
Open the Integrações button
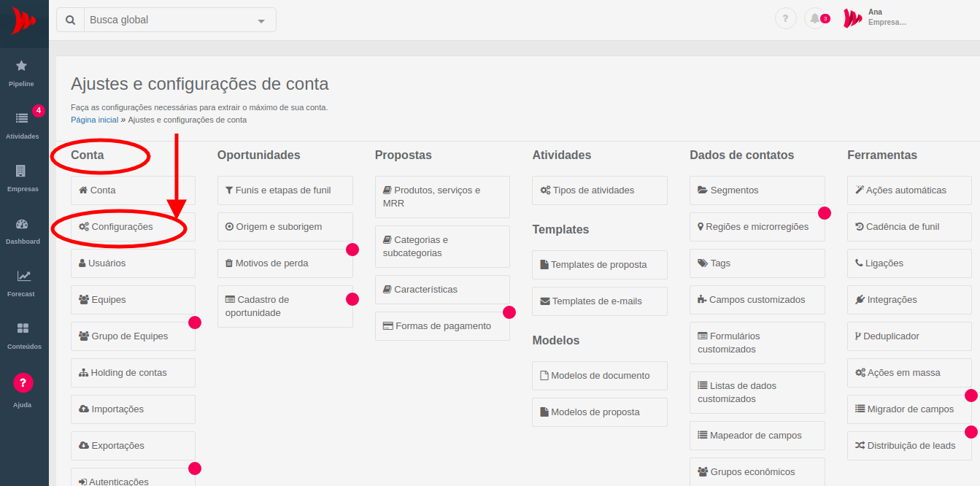click(909, 300)
